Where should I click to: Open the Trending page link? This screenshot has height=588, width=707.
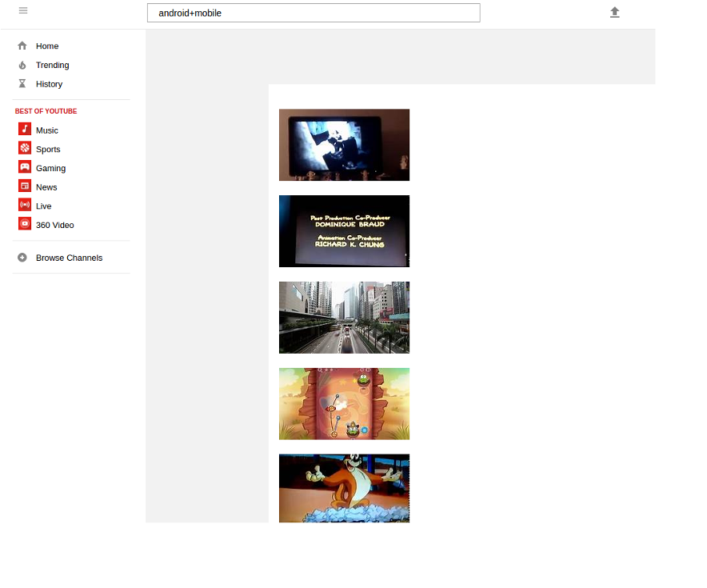click(x=52, y=65)
